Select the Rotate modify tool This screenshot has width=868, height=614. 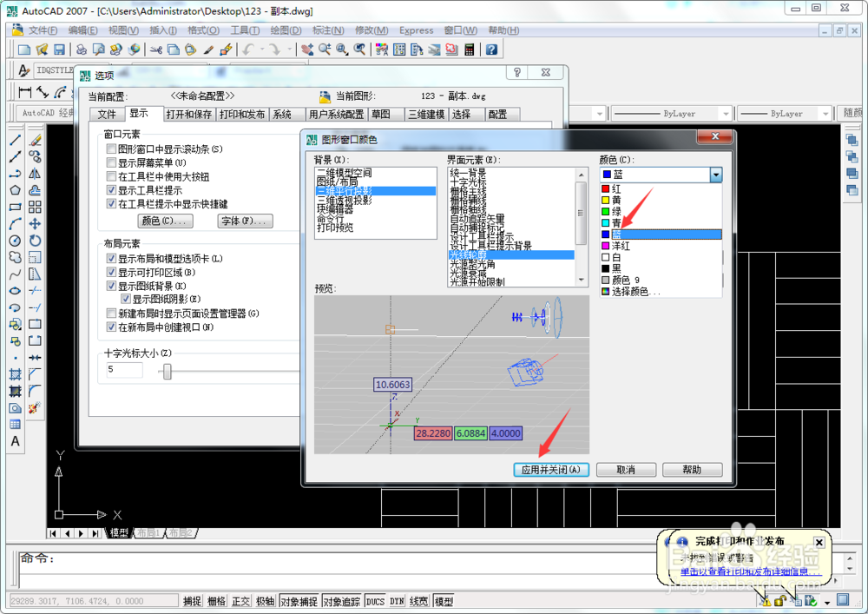(35, 241)
